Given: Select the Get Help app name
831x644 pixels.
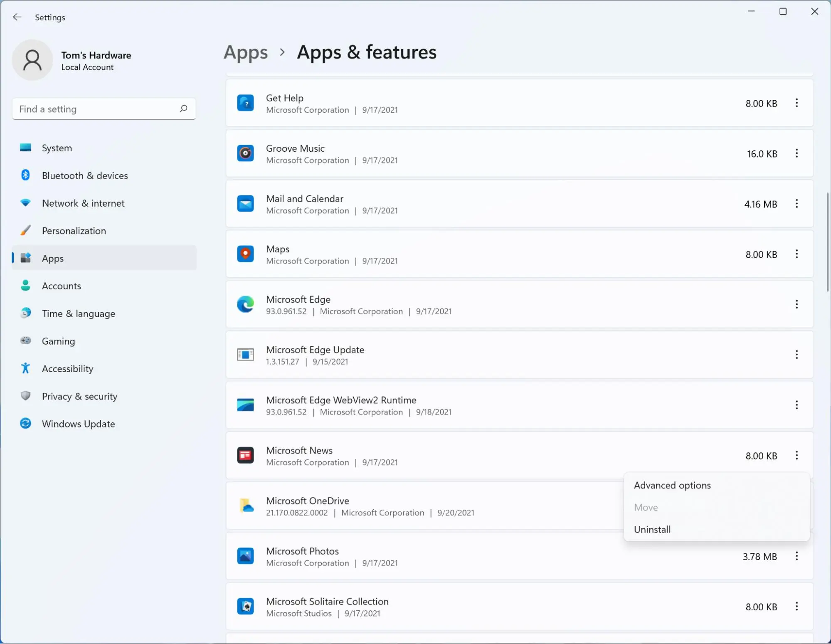Looking at the screenshot, I should point(285,98).
